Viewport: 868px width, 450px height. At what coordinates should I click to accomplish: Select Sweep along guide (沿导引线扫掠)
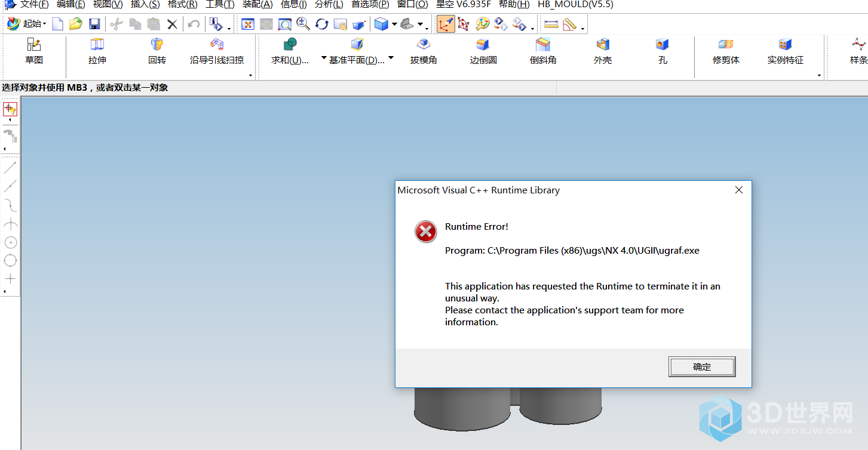217,51
